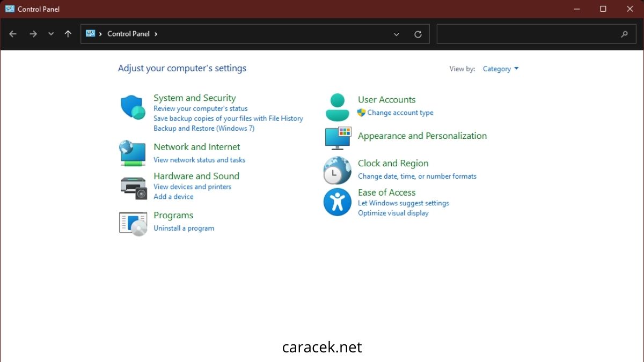The height and width of the screenshot is (362, 644).
Task: Click the Clock and Region globe icon
Action: tap(338, 171)
